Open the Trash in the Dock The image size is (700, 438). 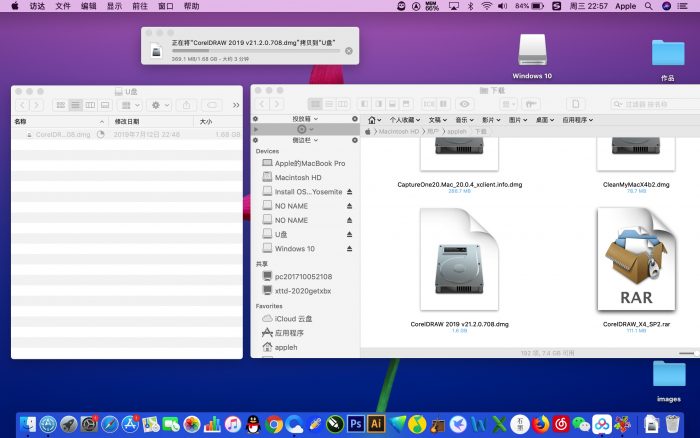[672, 424]
